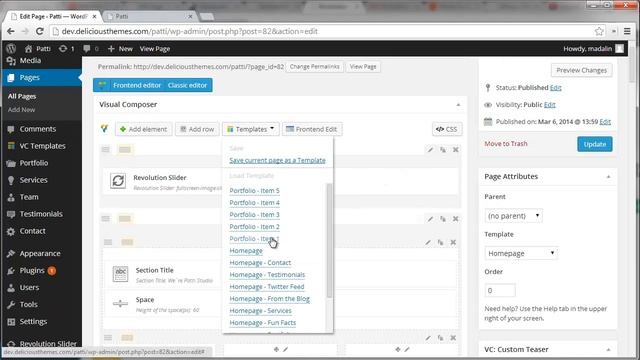Load template Homepage - Services
Screen dimensions: 640x360
pyautogui.click(x=260, y=311)
